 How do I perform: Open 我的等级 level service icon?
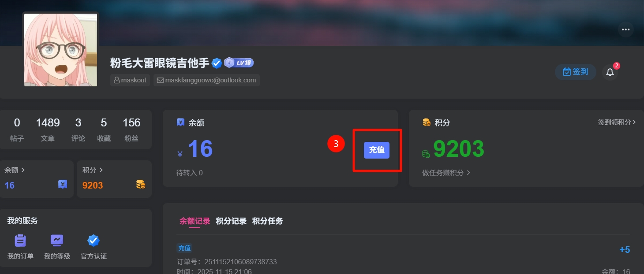(x=57, y=247)
